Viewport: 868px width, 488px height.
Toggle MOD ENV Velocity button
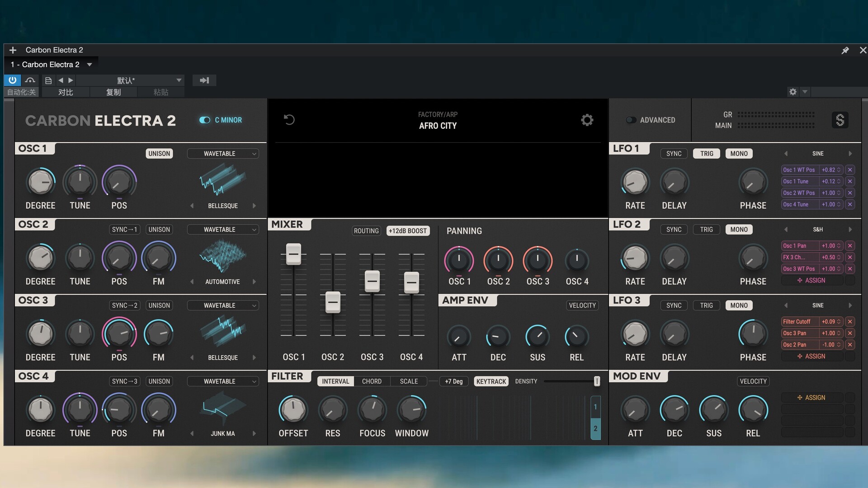pyautogui.click(x=753, y=381)
